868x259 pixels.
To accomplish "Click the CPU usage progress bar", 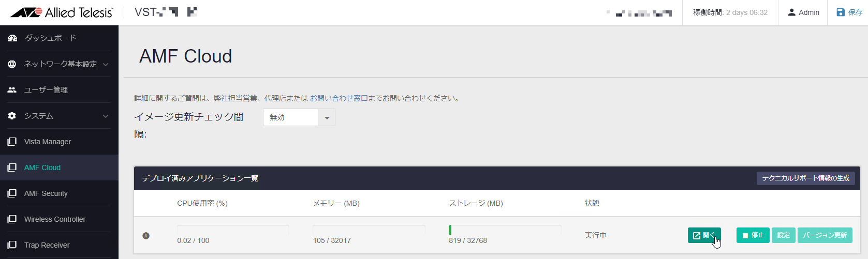I will point(233,230).
